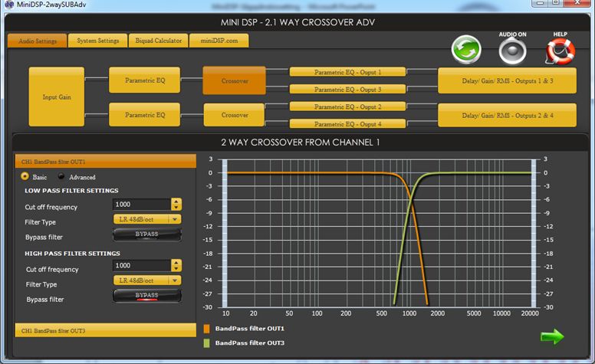Select the upper Crossover block

(x=234, y=80)
